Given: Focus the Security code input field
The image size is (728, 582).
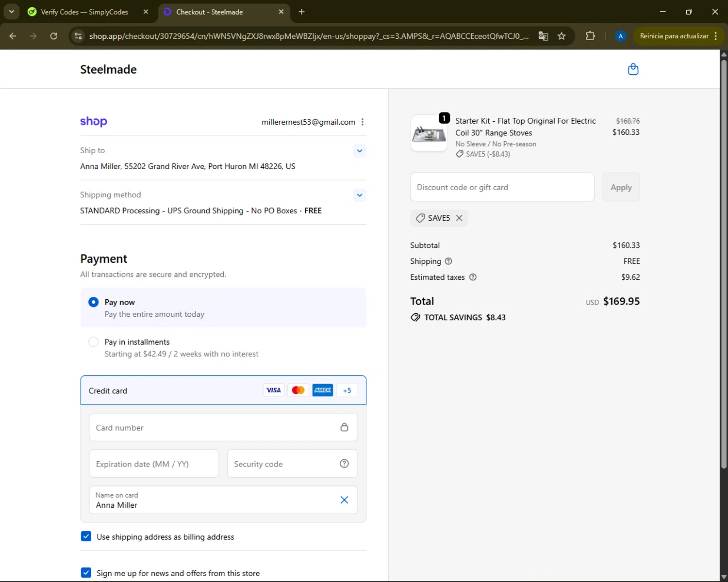Looking at the screenshot, I should [292, 464].
